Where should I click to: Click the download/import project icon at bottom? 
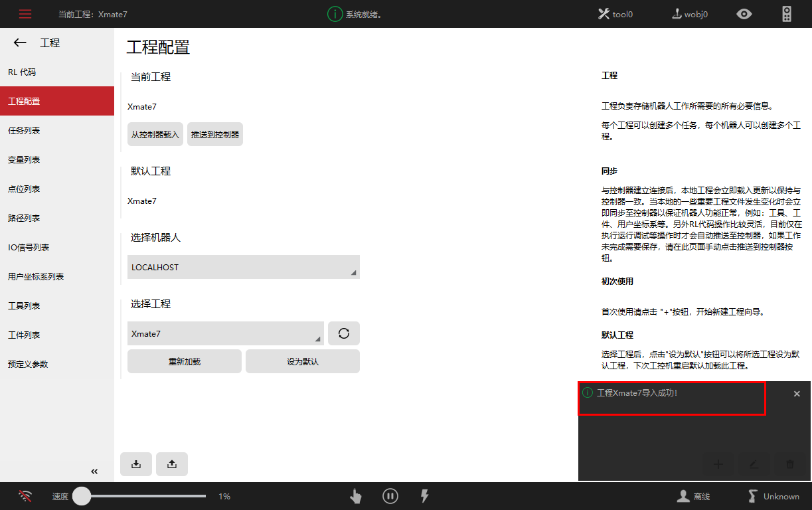136,464
